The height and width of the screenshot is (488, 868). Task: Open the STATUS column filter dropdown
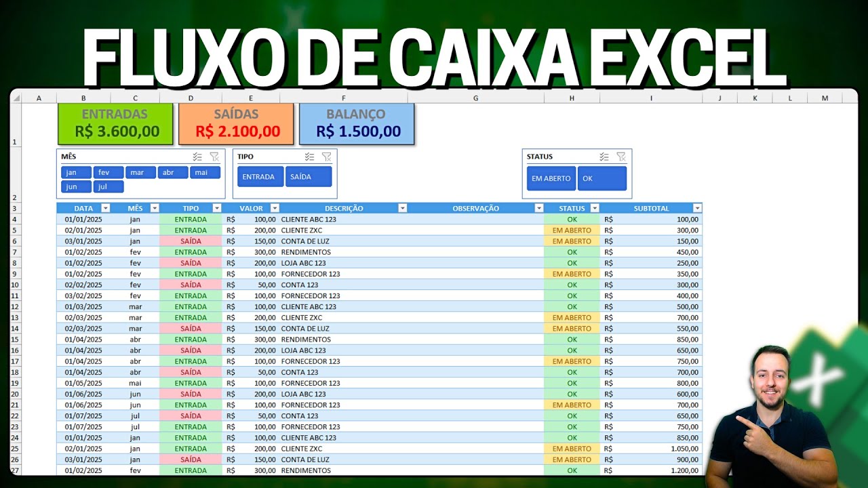(x=595, y=208)
